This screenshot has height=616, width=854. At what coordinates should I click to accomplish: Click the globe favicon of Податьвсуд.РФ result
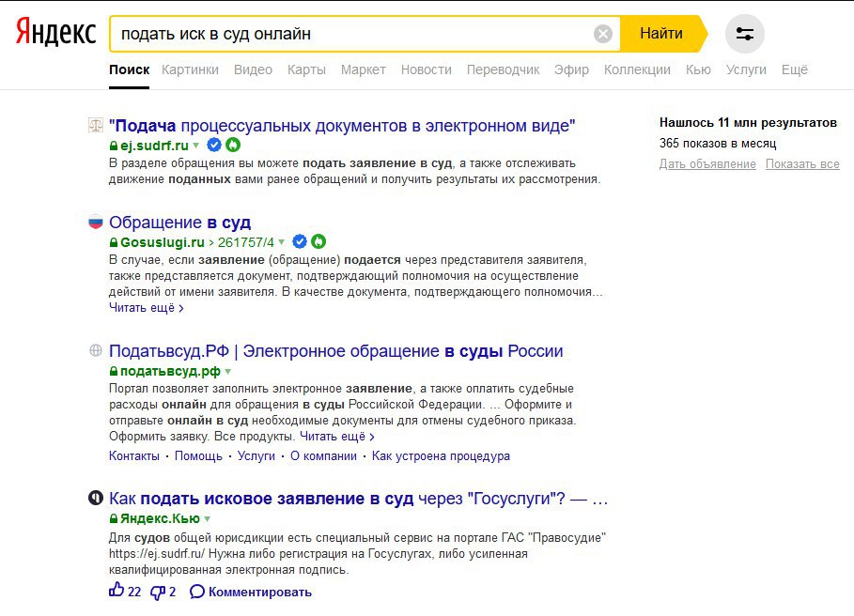tap(96, 350)
